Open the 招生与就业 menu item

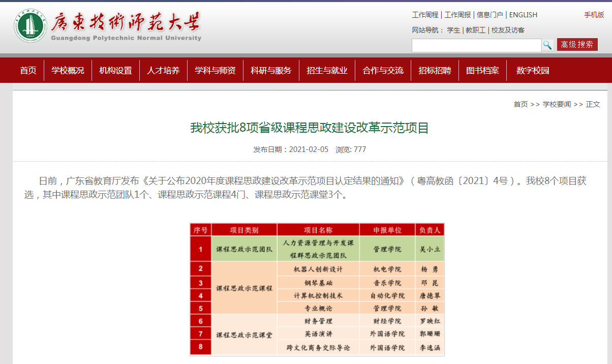coord(327,71)
